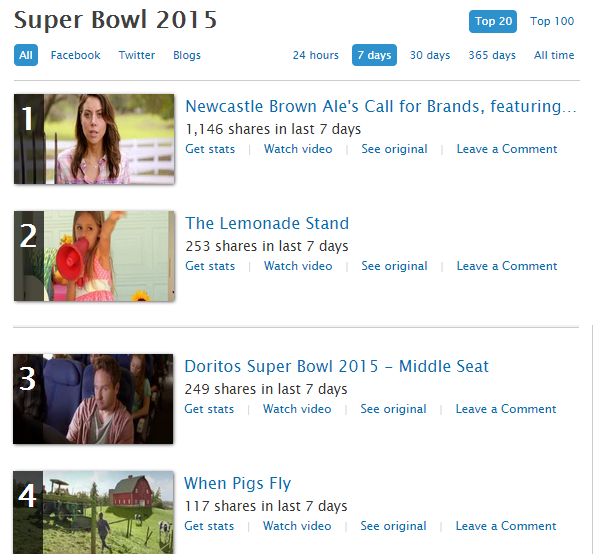593x554 pixels.
Task: Open Doritos Super Bowl 2015 Middle Seat title
Action: tap(337, 366)
